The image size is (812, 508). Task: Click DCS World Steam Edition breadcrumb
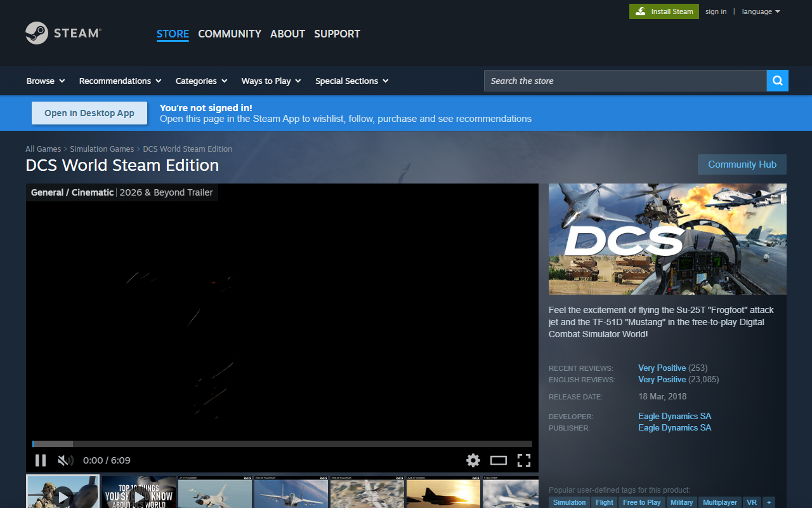tap(188, 149)
